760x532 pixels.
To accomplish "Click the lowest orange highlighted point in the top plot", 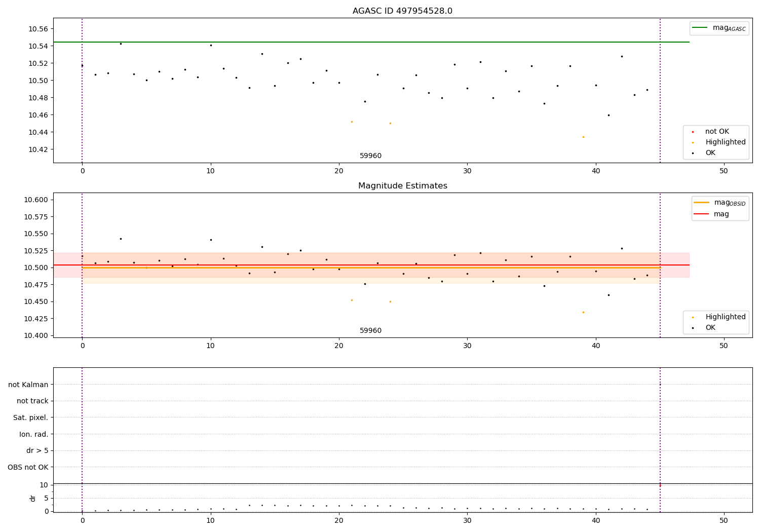I will pyautogui.click(x=583, y=137).
